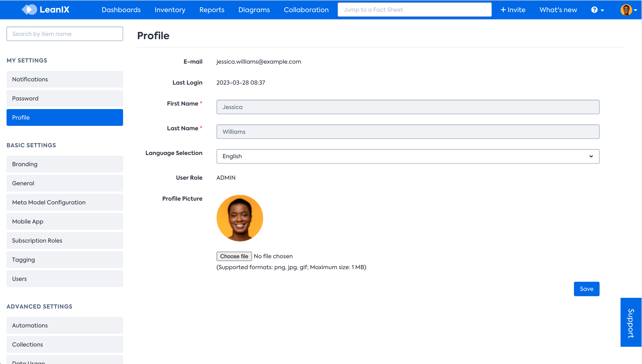Expand the Language Selection dropdown
This screenshot has height=364, width=642.
(408, 156)
